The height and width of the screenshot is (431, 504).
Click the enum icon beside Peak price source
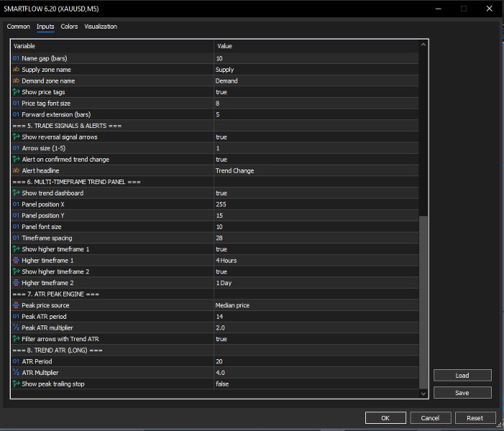(16, 305)
